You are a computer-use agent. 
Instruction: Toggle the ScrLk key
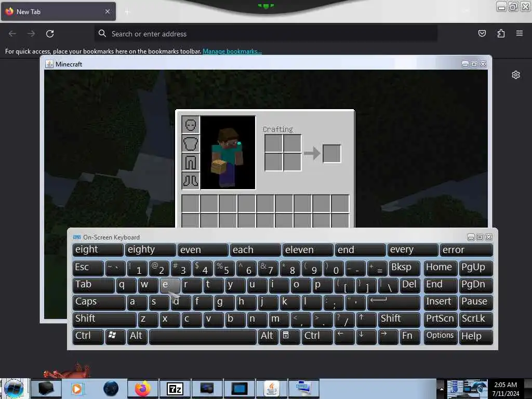pyautogui.click(x=476, y=320)
